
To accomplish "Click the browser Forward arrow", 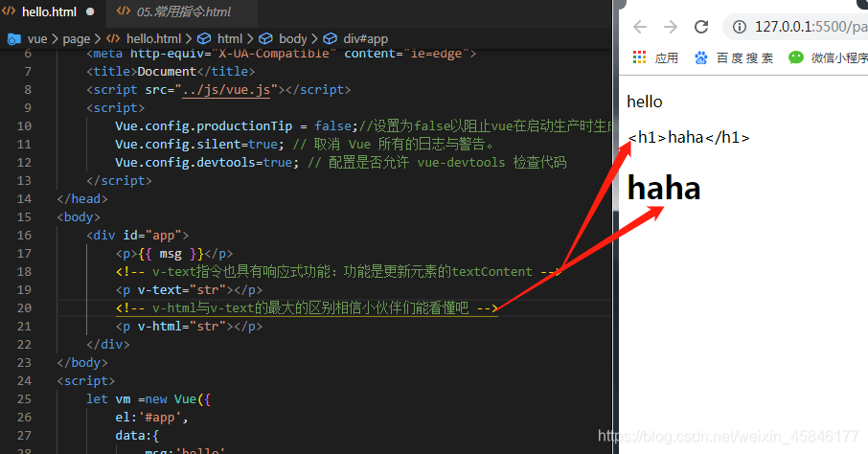I will 671,27.
